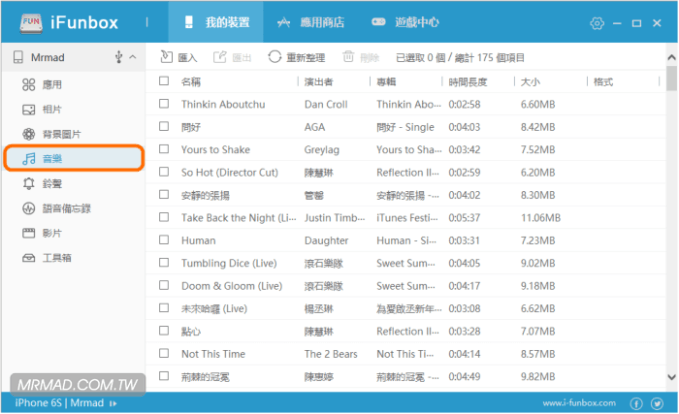Image resolution: width=679 pixels, height=414 pixels.
Task: Switch to the 應用商店 tab
Action: (311, 22)
